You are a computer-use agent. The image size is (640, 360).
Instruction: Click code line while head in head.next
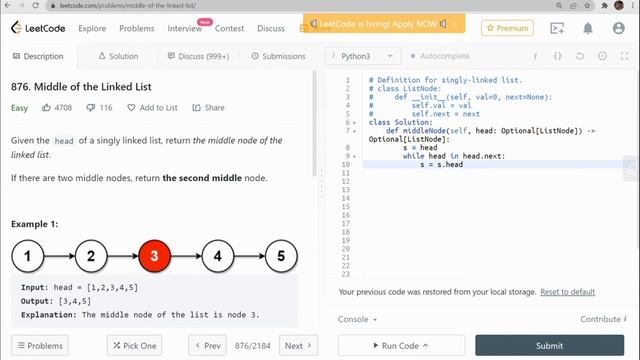point(454,156)
